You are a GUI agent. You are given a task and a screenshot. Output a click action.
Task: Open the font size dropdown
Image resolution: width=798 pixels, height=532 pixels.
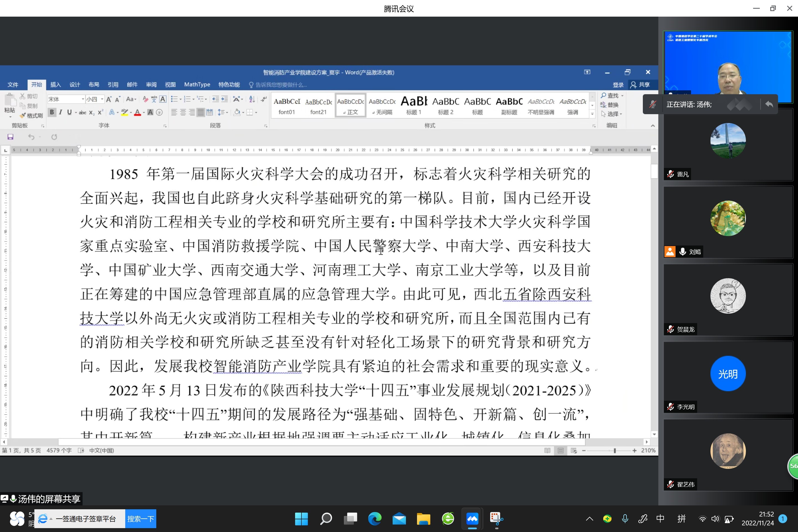[102, 99]
